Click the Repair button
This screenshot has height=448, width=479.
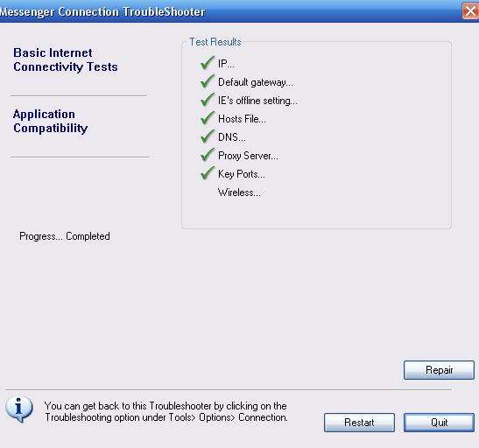439,370
